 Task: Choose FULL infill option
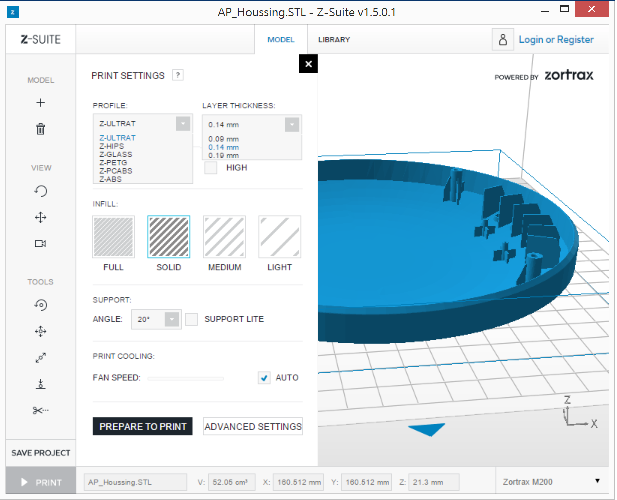coord(113,236)
